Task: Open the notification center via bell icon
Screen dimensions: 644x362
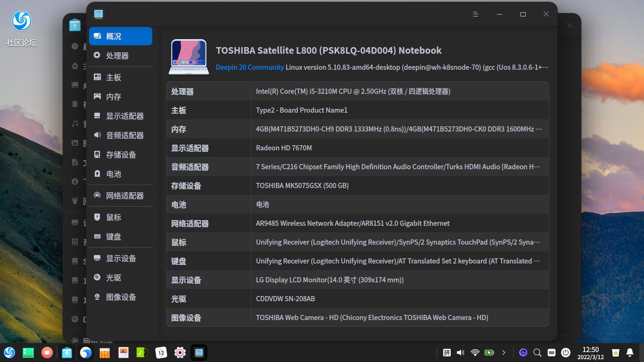Action: [630, 352]
